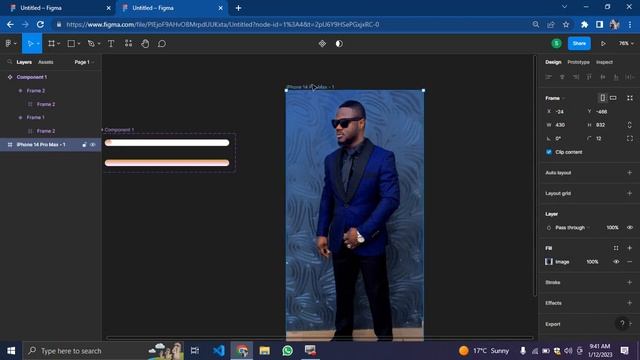Search layers with the magnifier icon
This screenshot has height=360, width=640.
pyautogui.click(x=9, y=62)
